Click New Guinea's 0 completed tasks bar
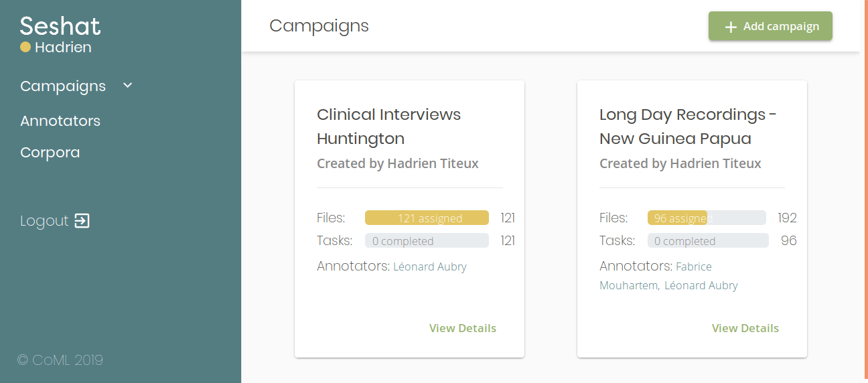Screen dimensions: 868x383 [x=707, y=241]
